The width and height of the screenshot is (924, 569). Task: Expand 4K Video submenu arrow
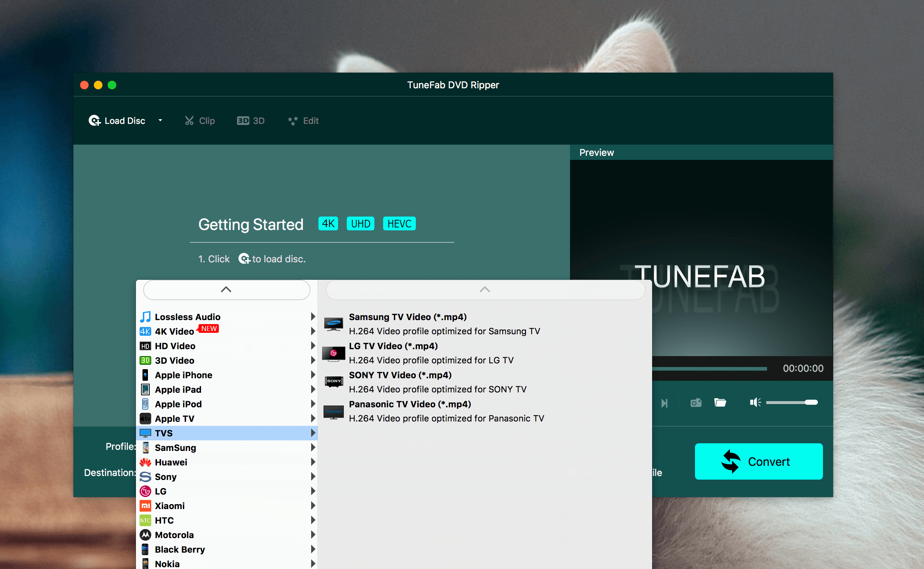tap(313, 331)
